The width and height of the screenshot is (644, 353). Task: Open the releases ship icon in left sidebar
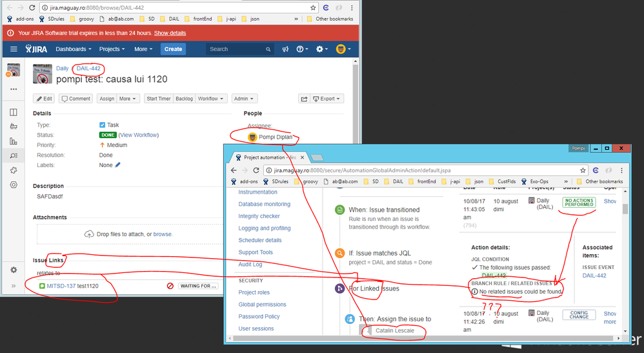pyautogui.click(x=14, y=126)
